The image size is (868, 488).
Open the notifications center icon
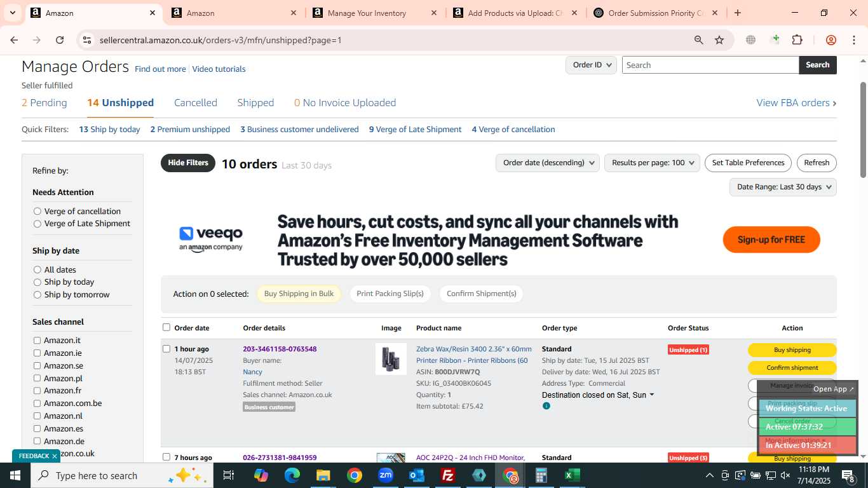[x=848, y=475]
